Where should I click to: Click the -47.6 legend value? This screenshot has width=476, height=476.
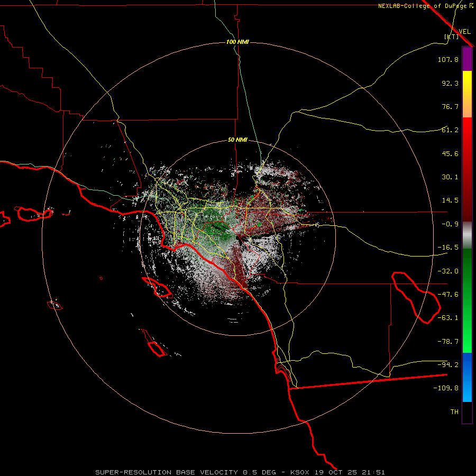[x=448, y=295]
